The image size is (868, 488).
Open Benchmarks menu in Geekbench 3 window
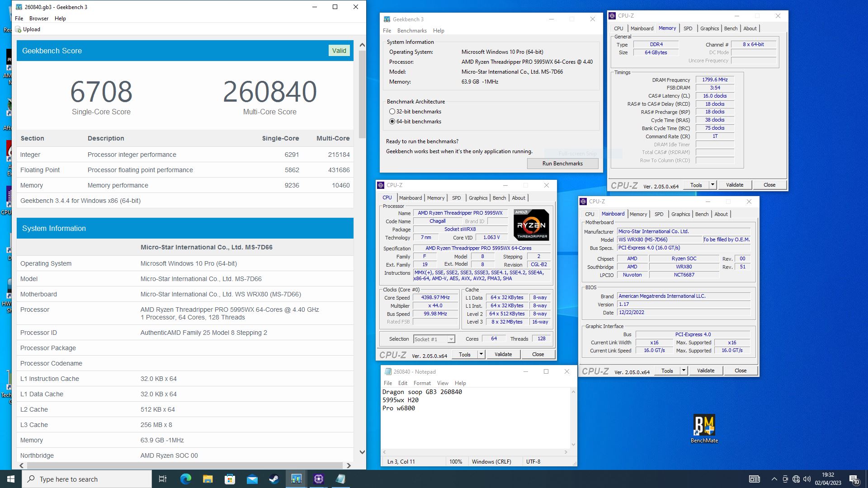pos(412,31)
